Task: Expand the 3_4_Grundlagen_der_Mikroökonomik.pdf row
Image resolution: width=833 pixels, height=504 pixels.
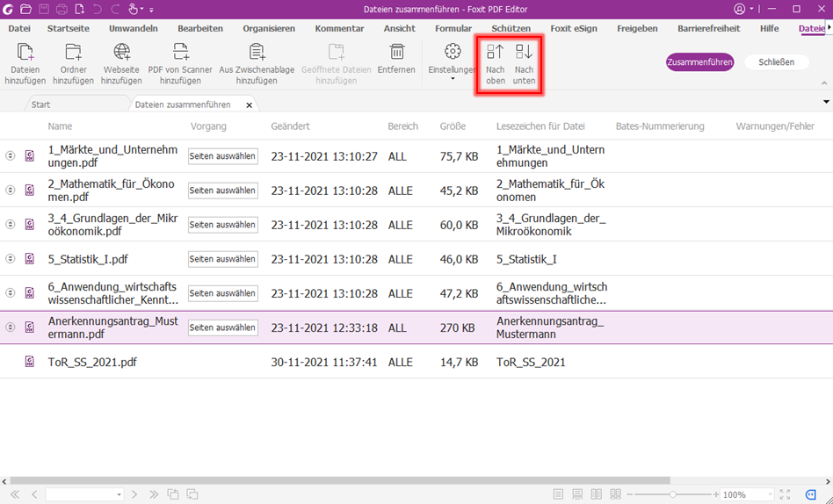Action: pyautogui.click(x=10, y=224)
